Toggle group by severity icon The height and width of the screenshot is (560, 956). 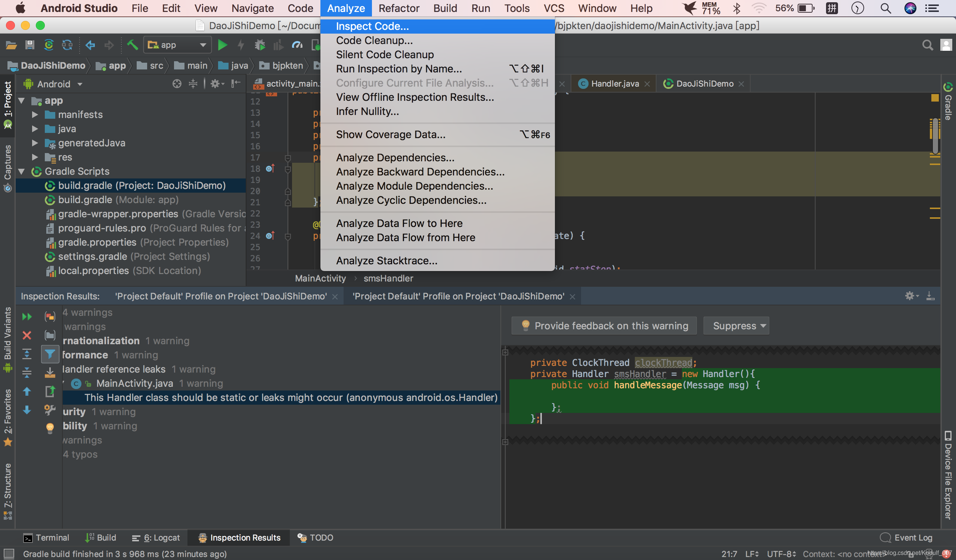point(50,316)
